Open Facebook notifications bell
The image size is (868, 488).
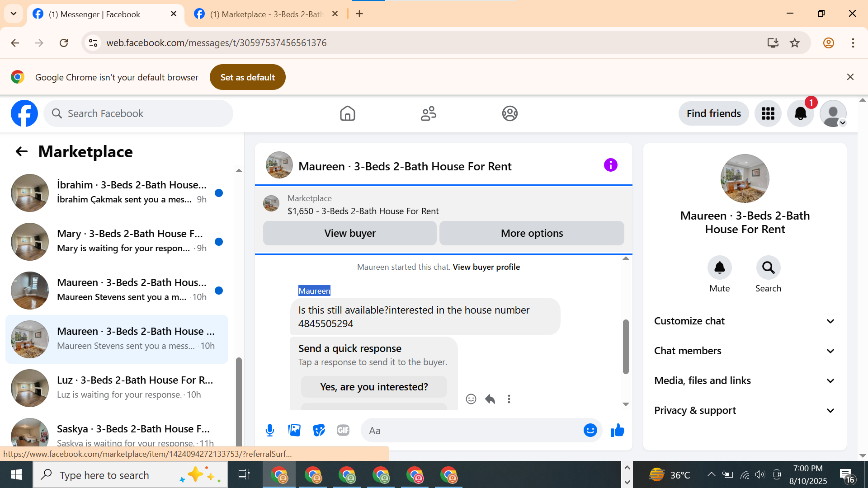[x=800, y=113]
